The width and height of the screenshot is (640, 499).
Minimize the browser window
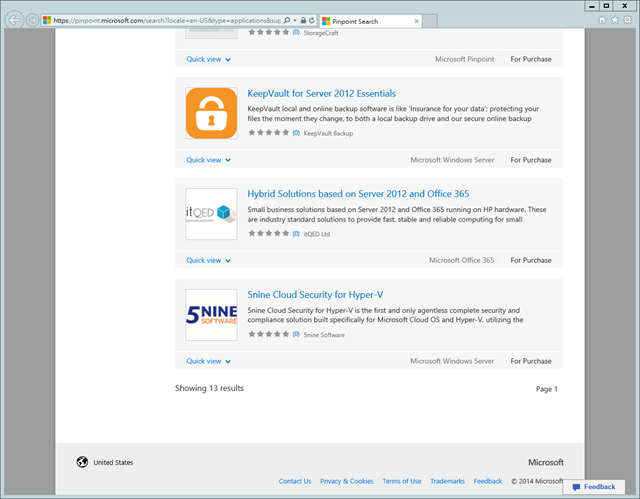tap(592, 6)
